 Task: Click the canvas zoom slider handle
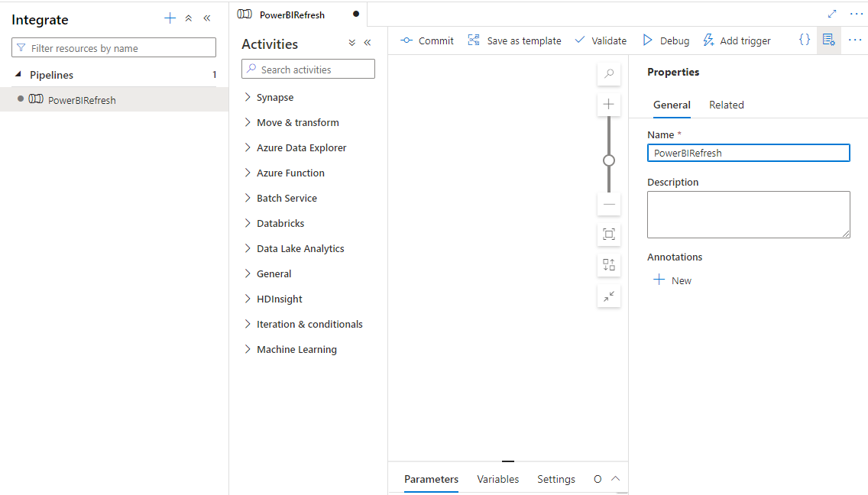pos(609,160)
